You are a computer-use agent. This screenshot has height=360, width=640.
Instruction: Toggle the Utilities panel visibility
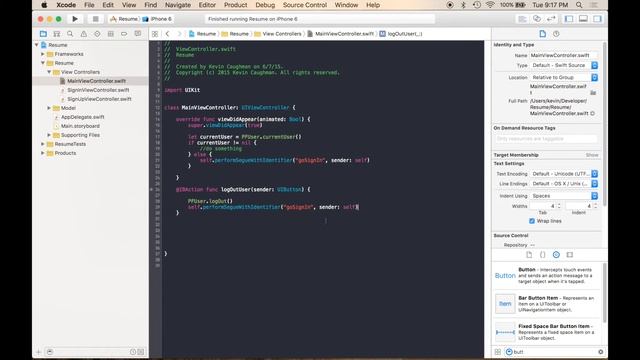point(598,19)
